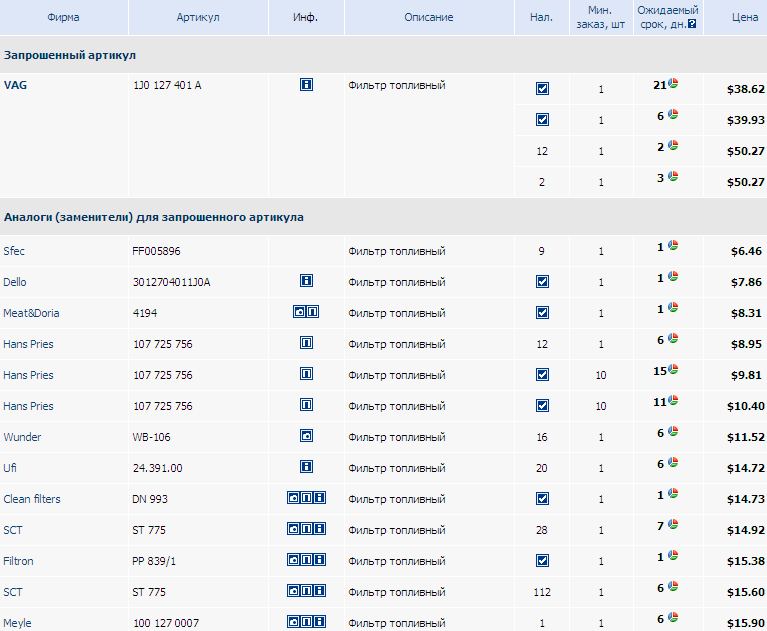767x631 pixels.
Task: Open the Clean filters brand link
Action: coord(32,499)
